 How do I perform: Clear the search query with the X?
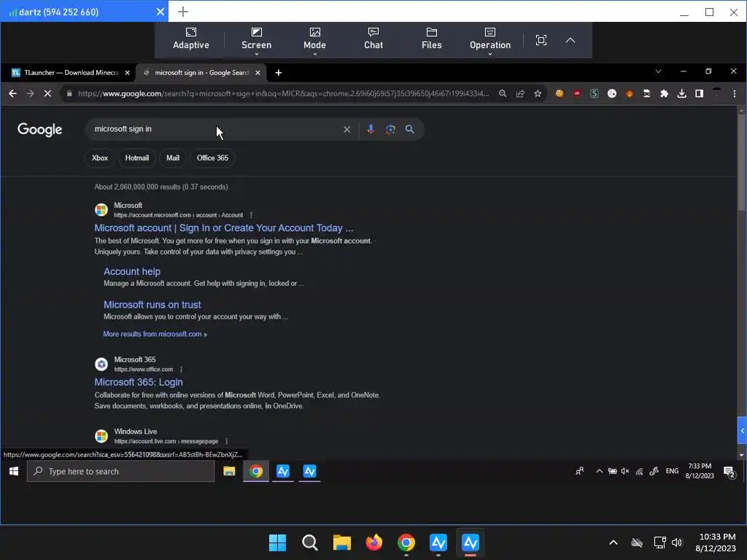point(347,130)
